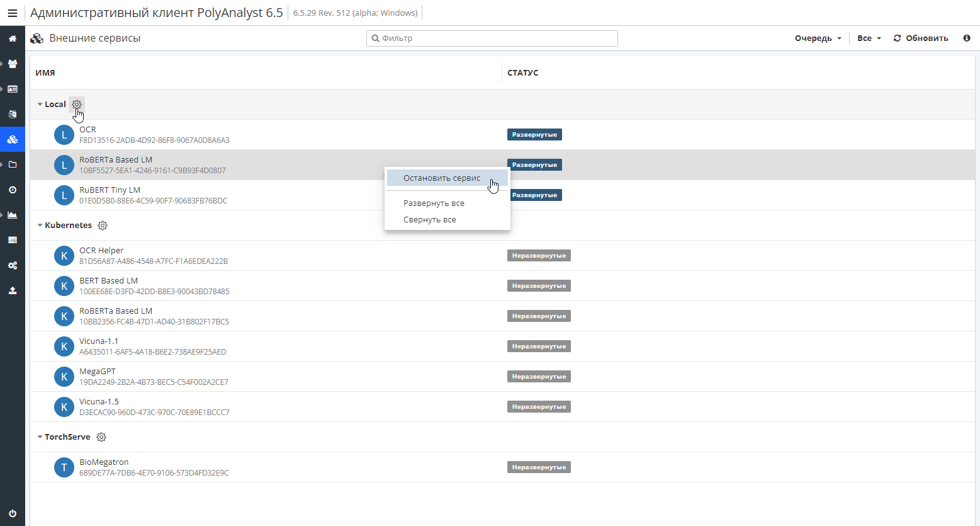Click the Внешние сервисы page title
This screenshot has width=980, height=526.
(x=95, y=38)
